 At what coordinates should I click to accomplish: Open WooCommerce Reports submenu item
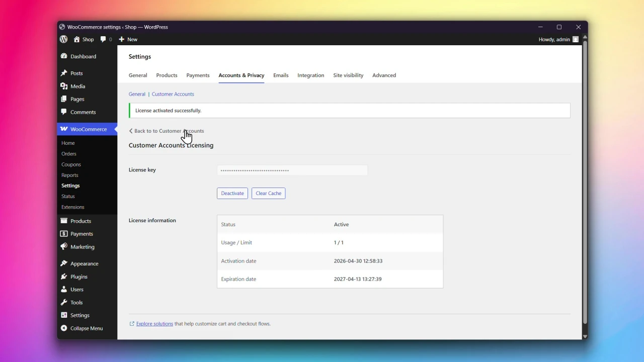coord(70,175)
